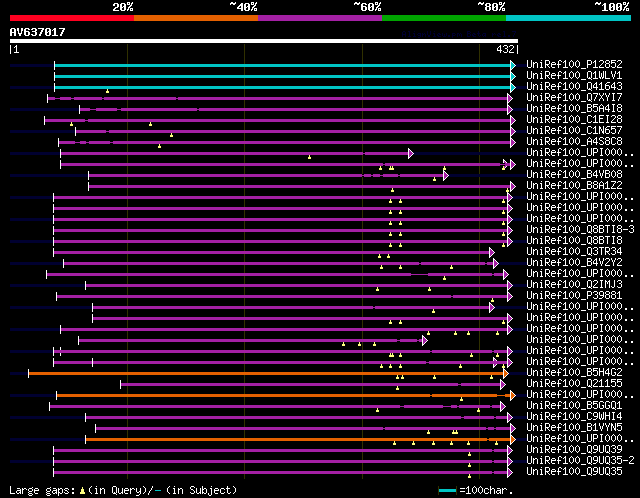Image resolution: width=640 pixels, height=498 pixels.
Task: Click the red 20% identity legend segment
Action: (x=72, y=18)
